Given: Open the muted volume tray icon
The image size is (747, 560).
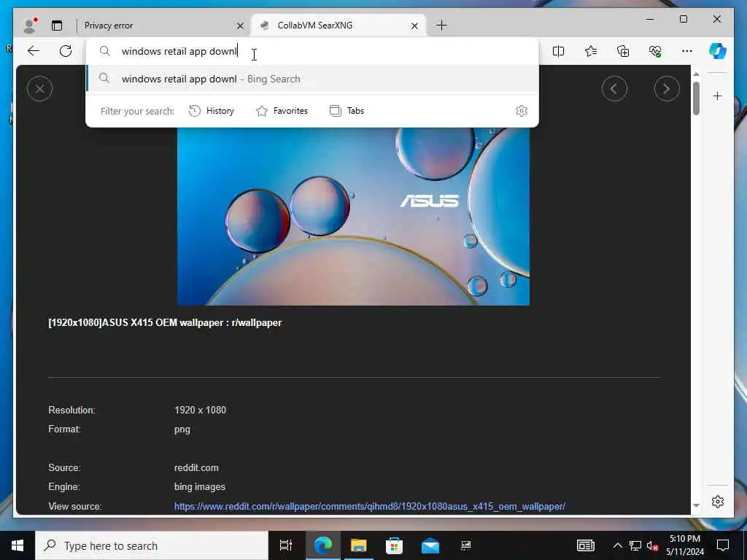Looking at the screenshot, I should (x=652, y=545).
